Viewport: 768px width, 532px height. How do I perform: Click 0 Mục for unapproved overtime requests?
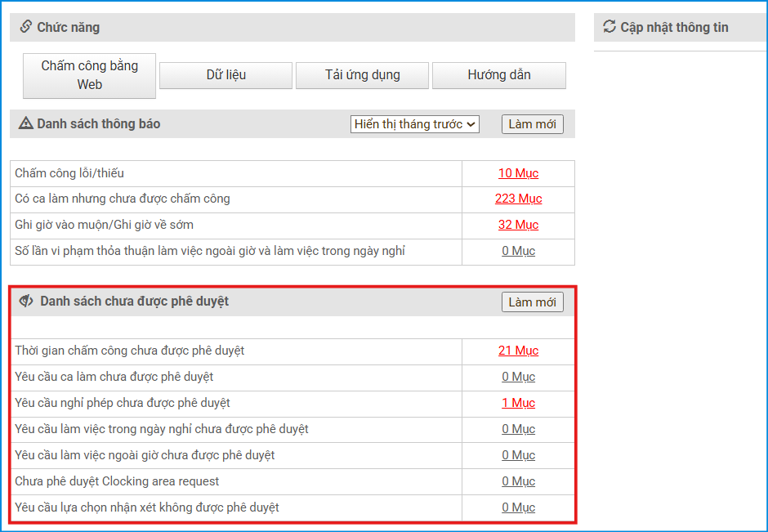coord(518,455)
